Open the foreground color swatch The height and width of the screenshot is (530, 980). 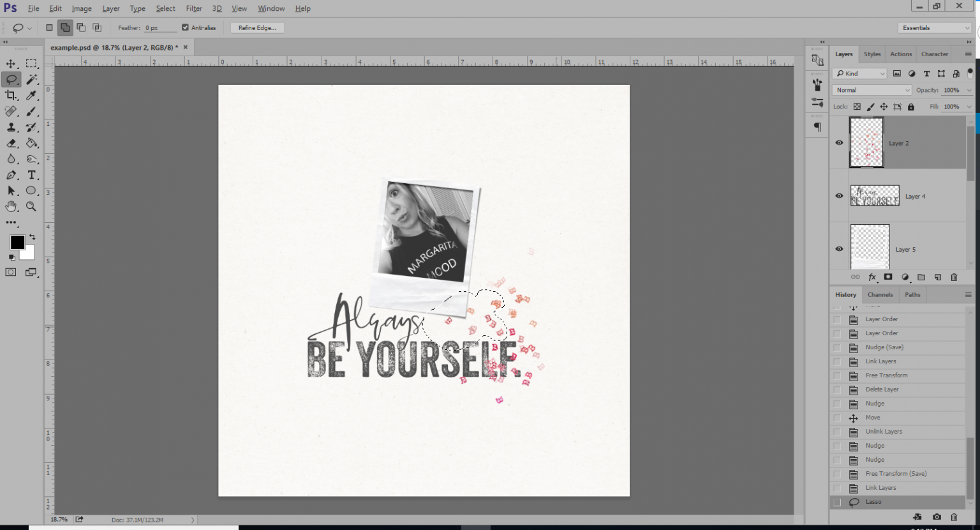pyautogui.click(x=17, y=243)
